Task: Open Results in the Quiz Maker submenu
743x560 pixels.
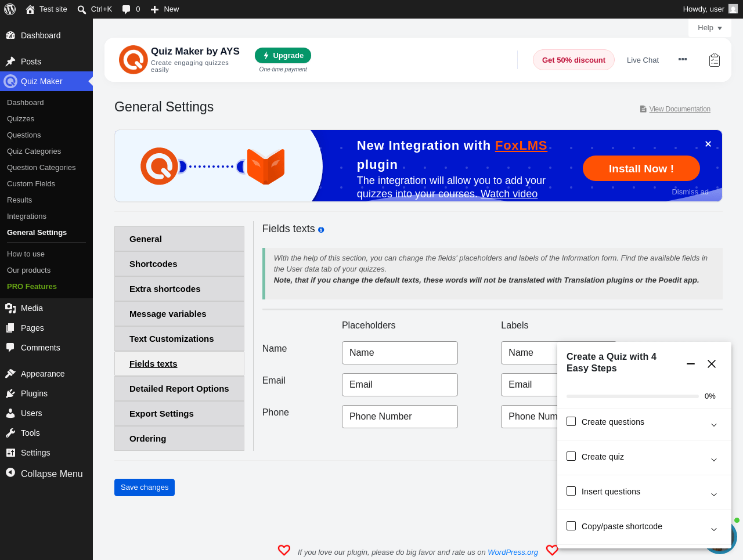Action: (19, 200)
